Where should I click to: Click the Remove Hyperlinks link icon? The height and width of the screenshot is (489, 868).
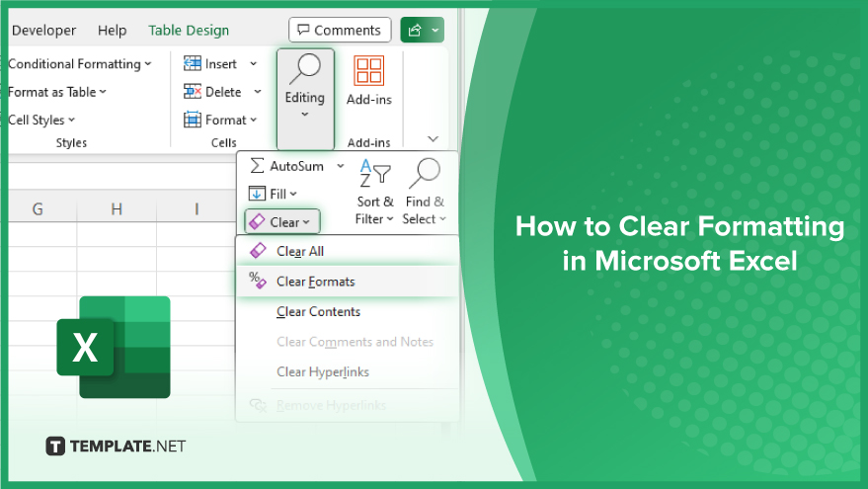(x=258, y=405)
